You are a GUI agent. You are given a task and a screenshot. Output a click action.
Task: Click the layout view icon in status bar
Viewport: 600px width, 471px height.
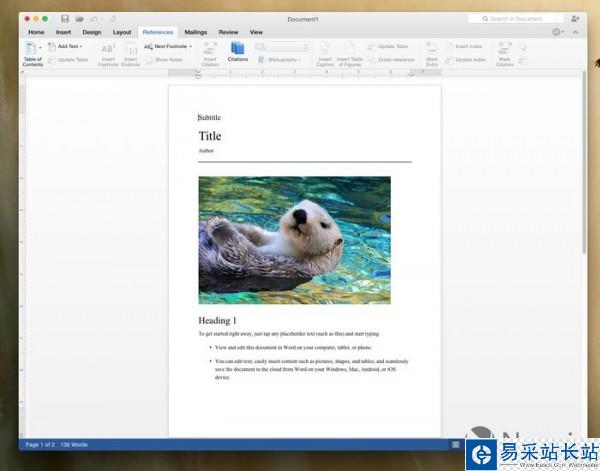[455, 444]
